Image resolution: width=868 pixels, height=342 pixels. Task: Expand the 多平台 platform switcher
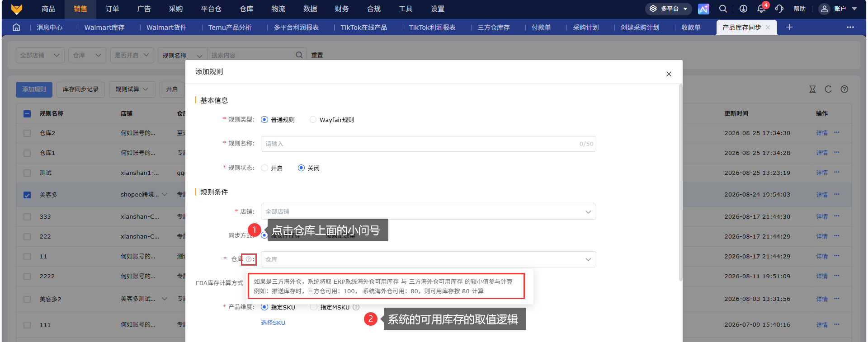click(669, 9)
